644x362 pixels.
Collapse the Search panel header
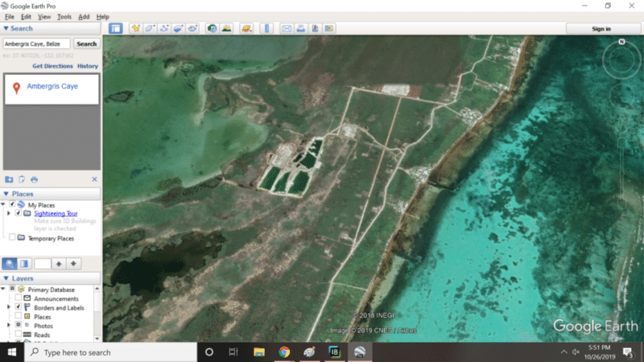pyautogui.click(x=51, y=28)
